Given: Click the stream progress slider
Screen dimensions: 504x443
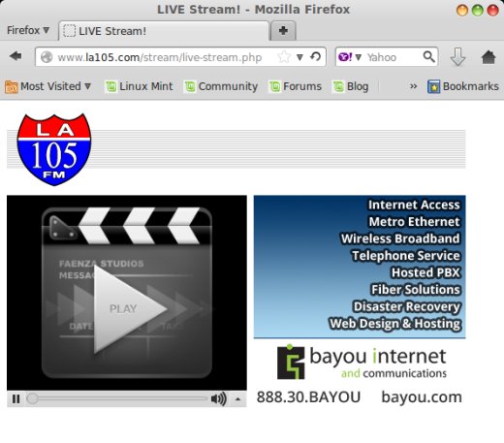Looking at the screenshot, I should [x=117, y=398].
